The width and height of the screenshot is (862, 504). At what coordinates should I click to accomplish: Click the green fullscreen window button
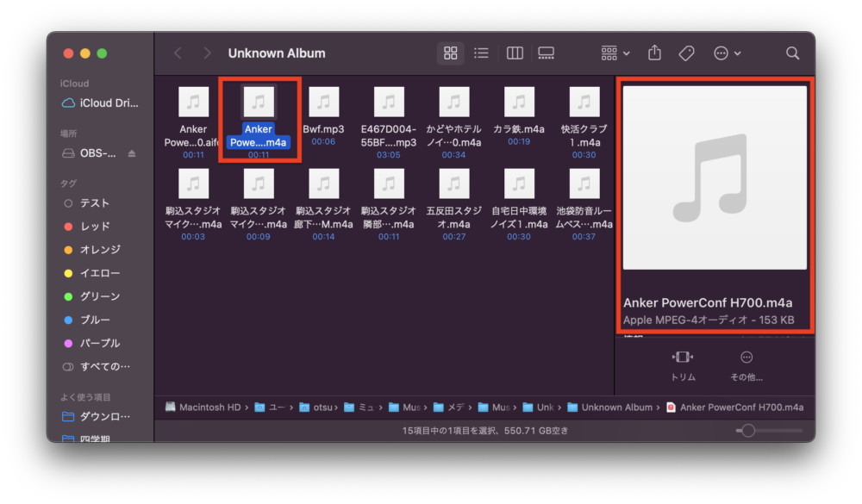[x=102, y=53]
